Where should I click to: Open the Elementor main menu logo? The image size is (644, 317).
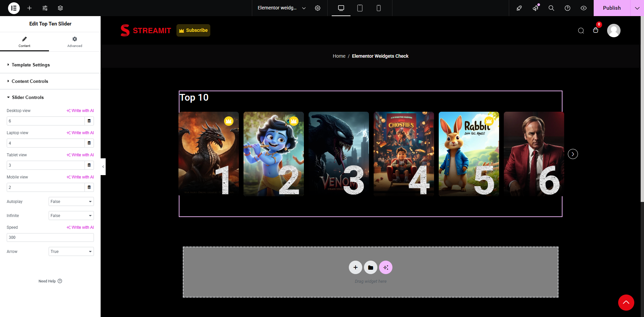pyautogui.click(x=14, y=8)
